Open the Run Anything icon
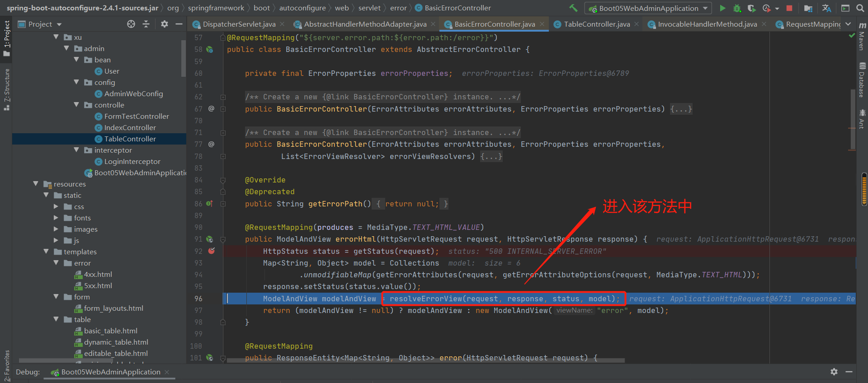 845,8
